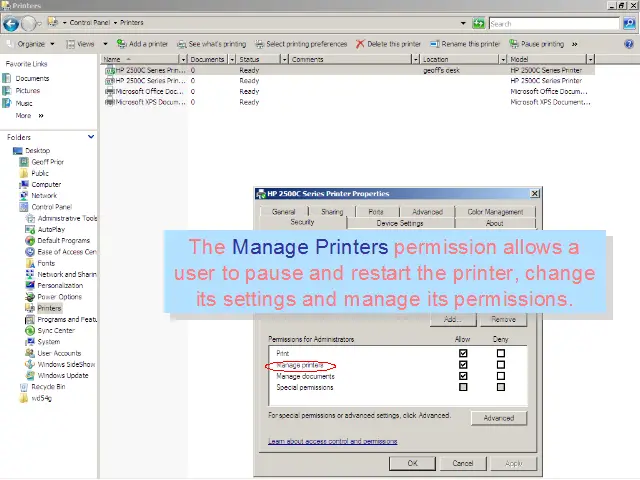Click the Add a printer toolbar icon

click(x=122, y=44)
